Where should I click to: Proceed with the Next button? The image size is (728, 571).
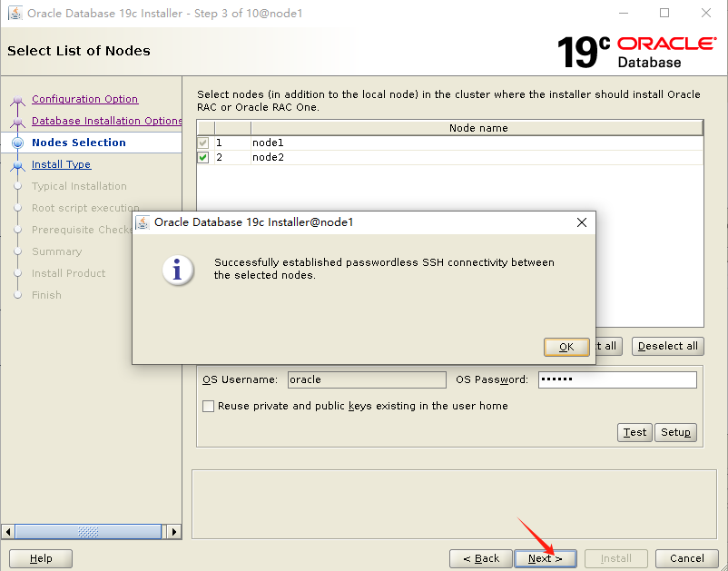[x=545, y=558]
